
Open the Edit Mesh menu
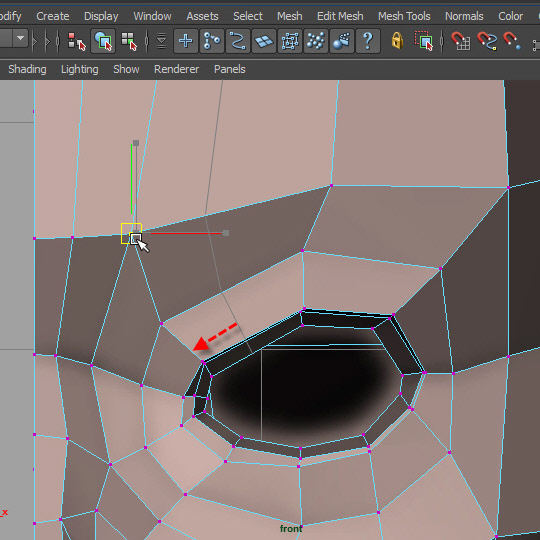[340, 16]
